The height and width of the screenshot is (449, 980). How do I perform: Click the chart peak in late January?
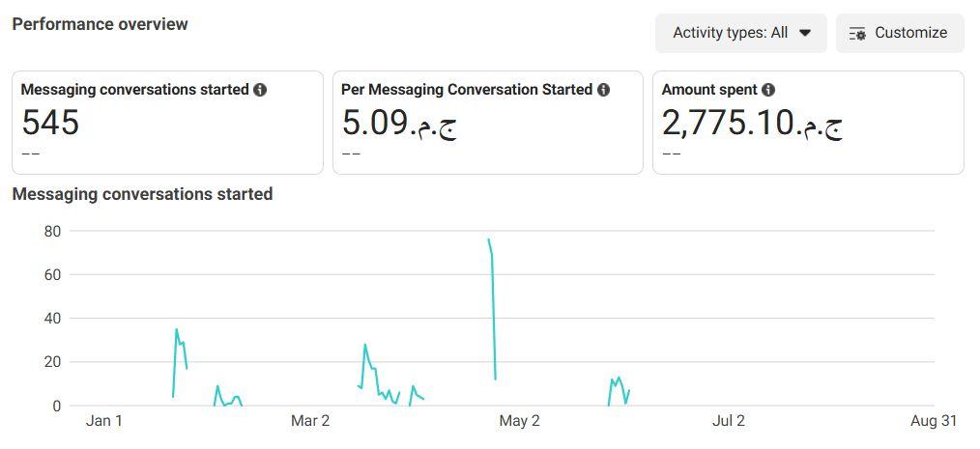tap(176, 330)
